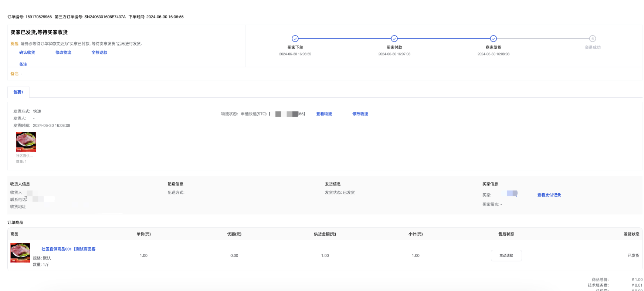644x291 pixels.
Task: View 查看支付记录 payment records
Action: [549, 195]
